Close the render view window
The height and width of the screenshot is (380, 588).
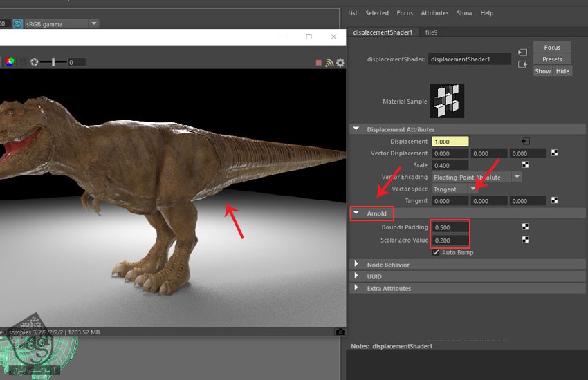[333, 37]
